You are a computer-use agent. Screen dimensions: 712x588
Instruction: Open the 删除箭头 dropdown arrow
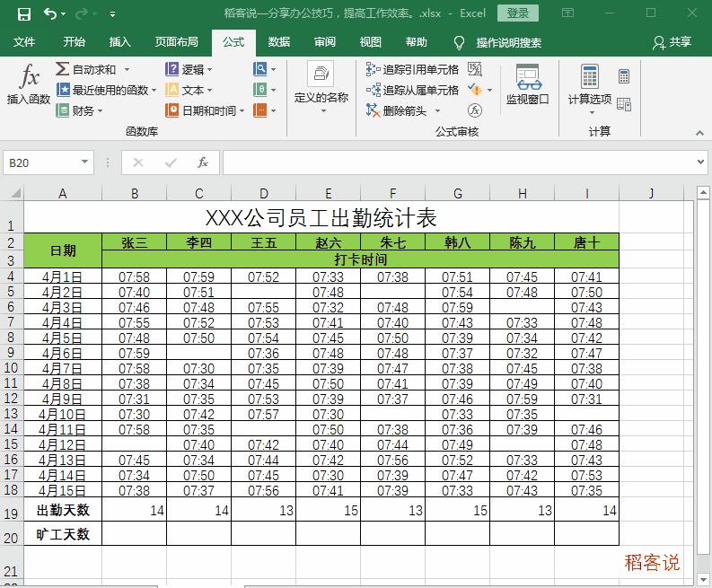coord(437,110)
